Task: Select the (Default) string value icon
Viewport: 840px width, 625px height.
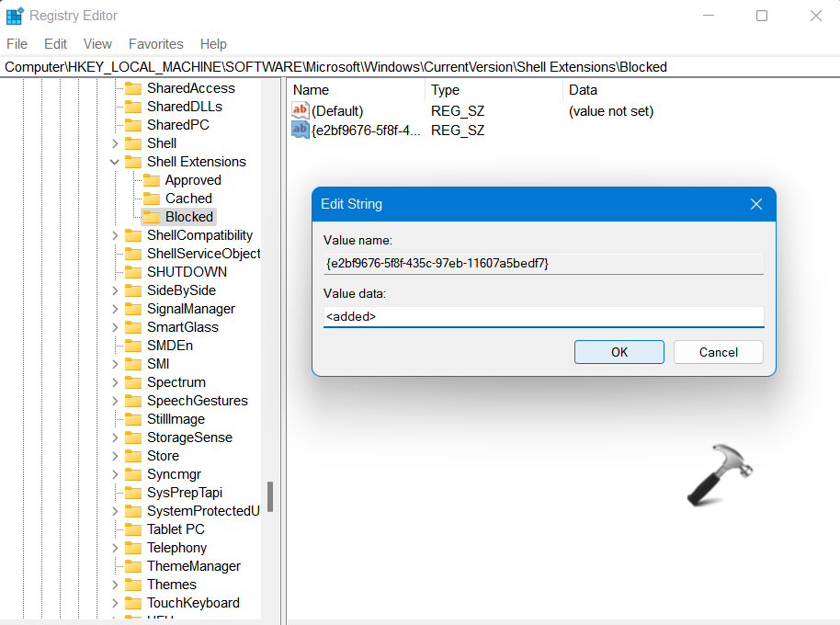Action: tap(300, 111)
